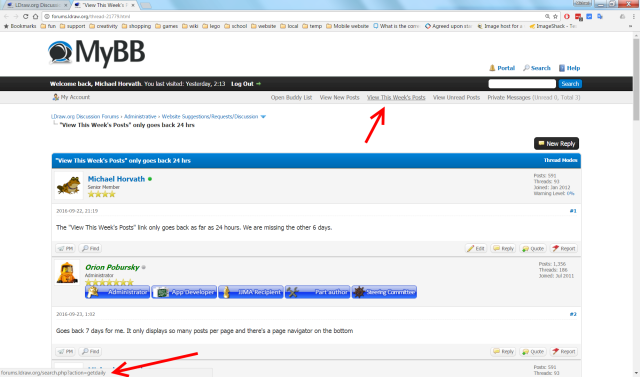Open View This Week's Posts
The height and width of the screenshot is (377, 640).
[x=396, y=98]
